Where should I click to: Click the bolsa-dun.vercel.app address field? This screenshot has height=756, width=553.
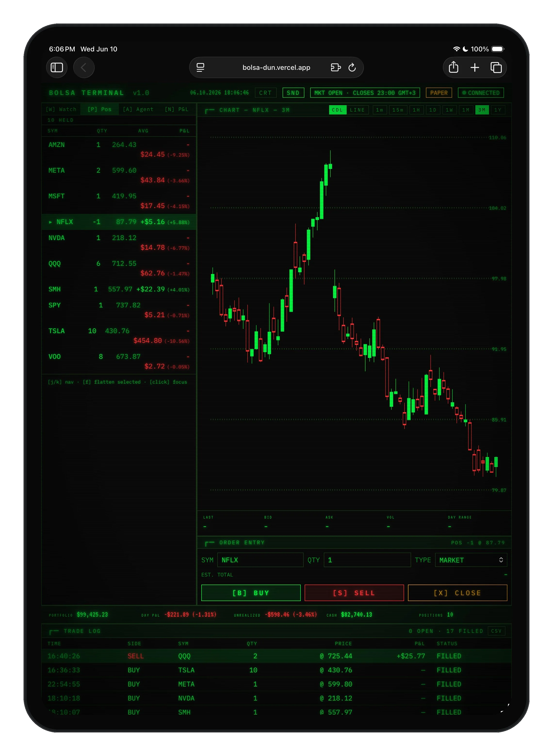click(x=276, y=67)
